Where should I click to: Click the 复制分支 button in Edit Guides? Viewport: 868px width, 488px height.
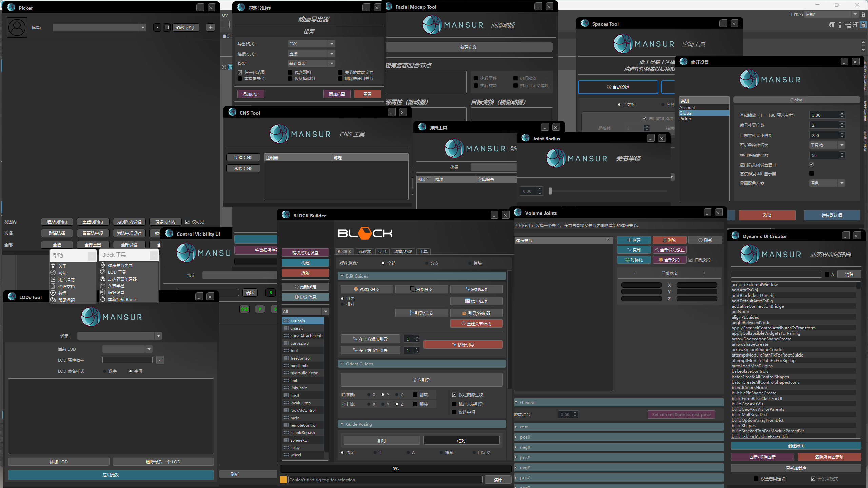pos(421,289)
